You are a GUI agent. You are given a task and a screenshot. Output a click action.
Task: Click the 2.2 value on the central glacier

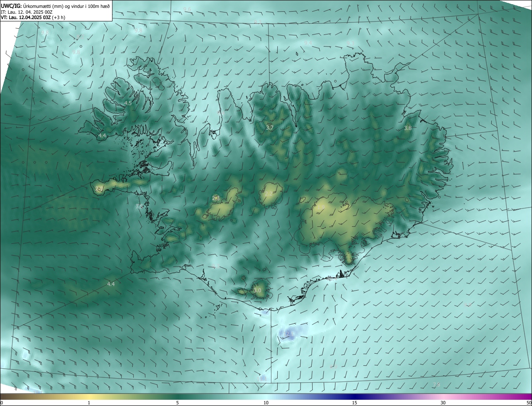(x=269, y=193)
